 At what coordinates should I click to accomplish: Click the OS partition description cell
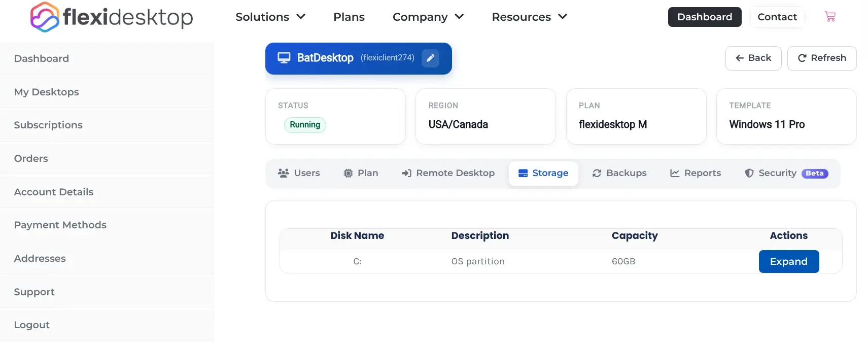pyautogui.click(x=478, y=261)
